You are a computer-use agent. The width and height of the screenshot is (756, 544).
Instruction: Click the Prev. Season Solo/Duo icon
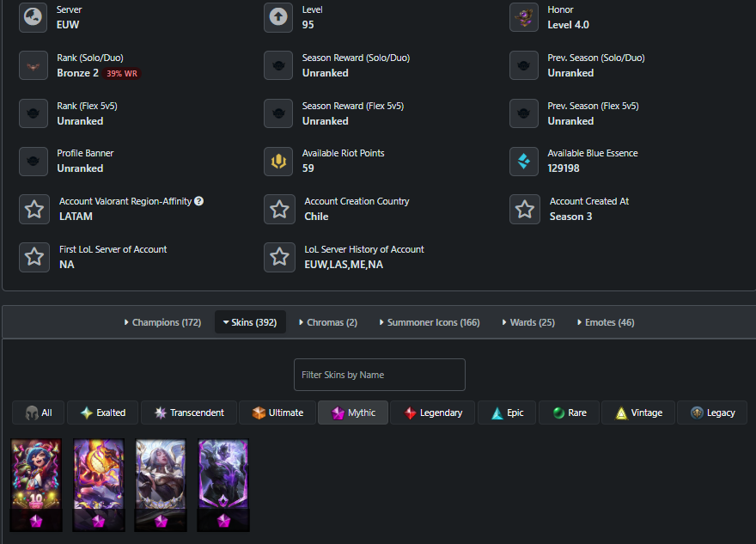pos(523,65)
